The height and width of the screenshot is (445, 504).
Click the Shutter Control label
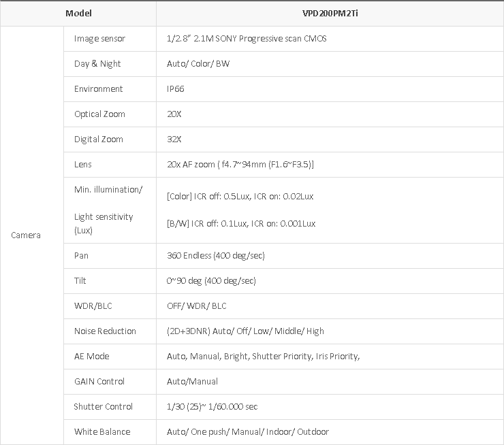(x=104, y=407)
